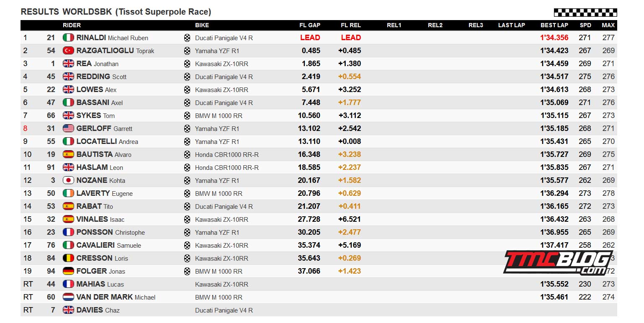Click the SPD column header
The image size is (644, 323).
(585, 25)
